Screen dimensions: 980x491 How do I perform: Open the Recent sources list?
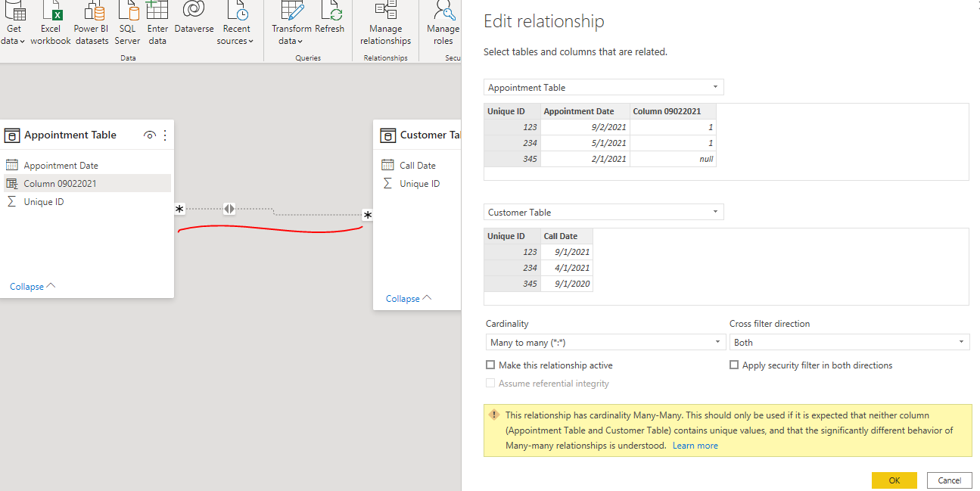pyautogui.click(x=236, y=23)
